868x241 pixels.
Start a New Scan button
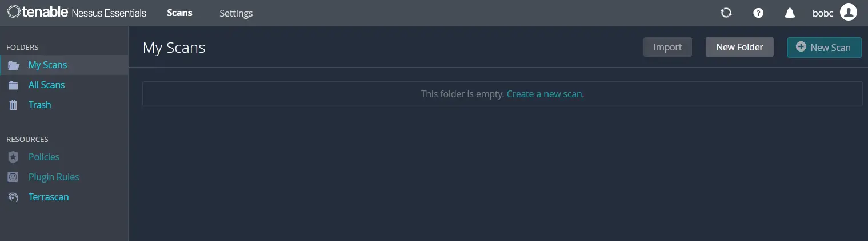[x=824, y=47]
